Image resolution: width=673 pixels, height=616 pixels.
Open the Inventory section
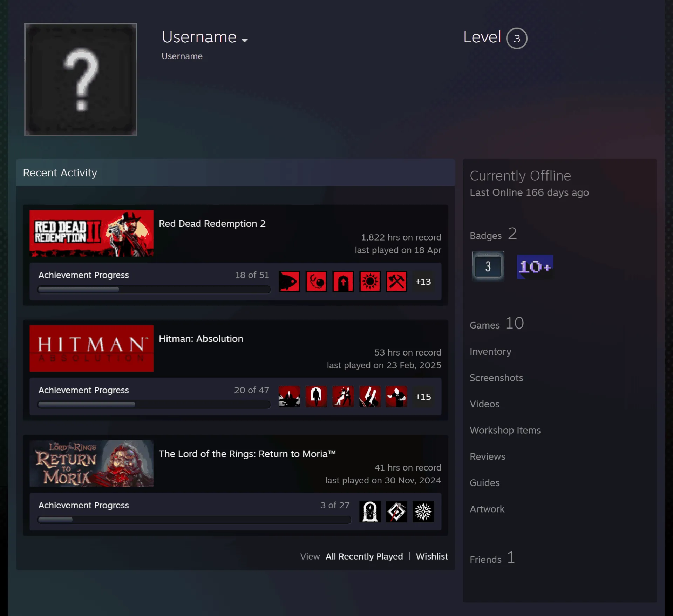pyautogui.click(x=490, y=351)
